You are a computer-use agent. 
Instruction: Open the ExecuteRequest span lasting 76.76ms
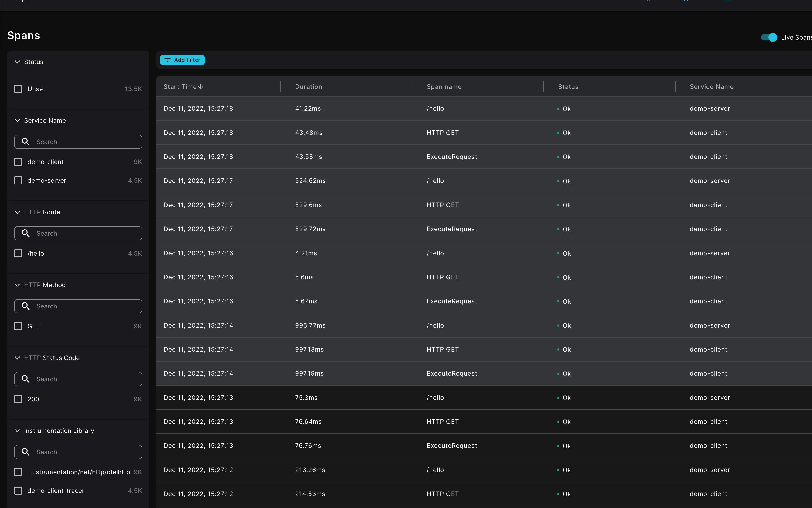click(484, 446)
